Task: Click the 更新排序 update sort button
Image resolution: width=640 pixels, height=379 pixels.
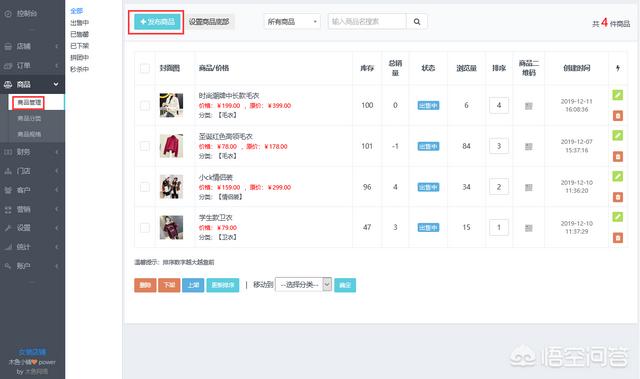Action: click(222, 285)
